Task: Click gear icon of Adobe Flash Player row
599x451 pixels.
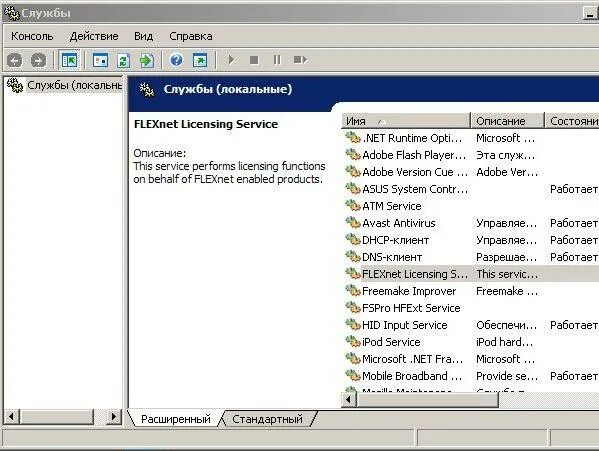Action: point(353,155)
